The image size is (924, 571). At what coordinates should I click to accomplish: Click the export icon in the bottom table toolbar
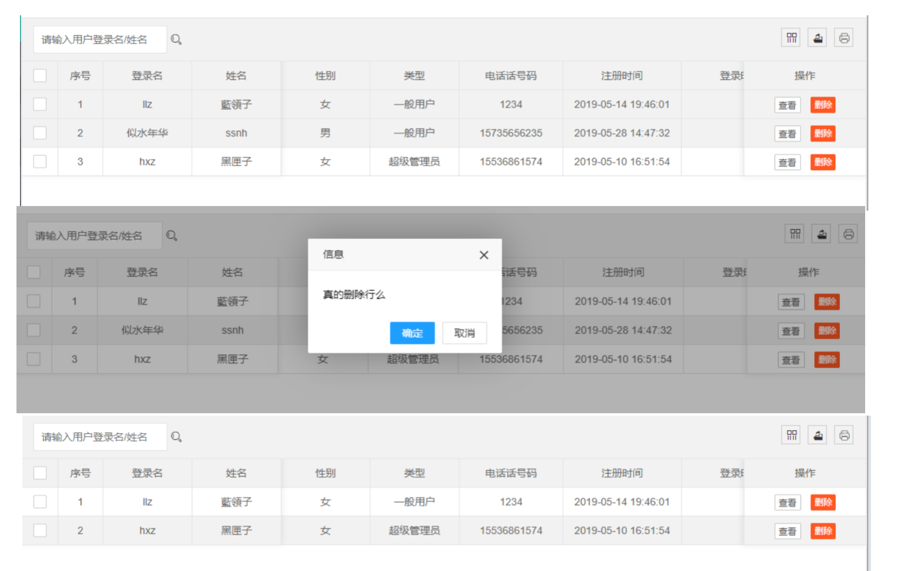[817, 435]
